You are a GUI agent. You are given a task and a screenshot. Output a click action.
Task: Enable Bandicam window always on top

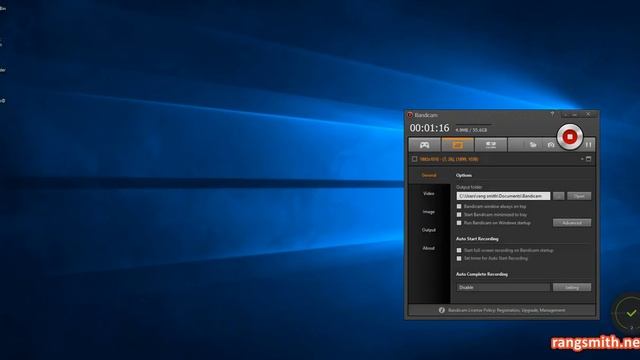[459, 207]
